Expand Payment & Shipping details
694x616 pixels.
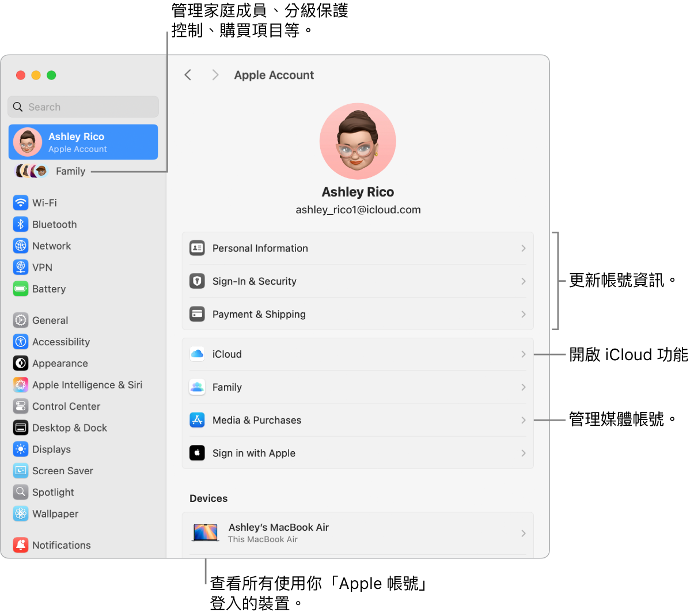(x=358, y=314)
